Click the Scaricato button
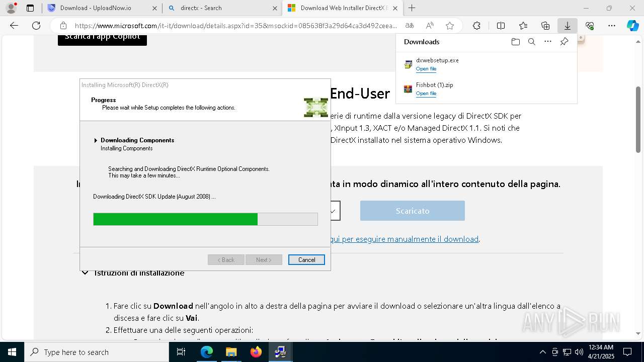The height and width of the screenshot is (362, 644). 413,211
